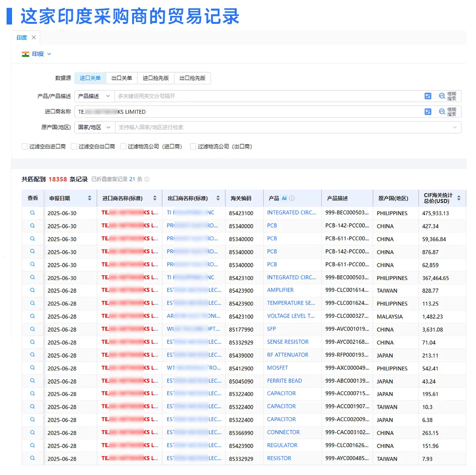Image resolution: width=476 pixels, height=475 pixels.
Task: Sort by 进口商名称(标准) column arrows
Action: click(155, 198)
